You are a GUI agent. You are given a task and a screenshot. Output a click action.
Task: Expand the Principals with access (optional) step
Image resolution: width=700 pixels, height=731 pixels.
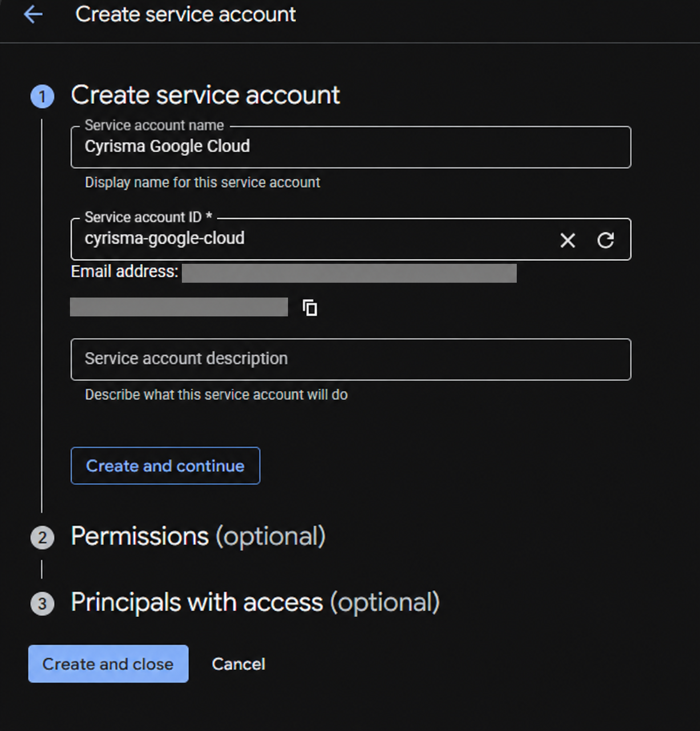[255, 603]
